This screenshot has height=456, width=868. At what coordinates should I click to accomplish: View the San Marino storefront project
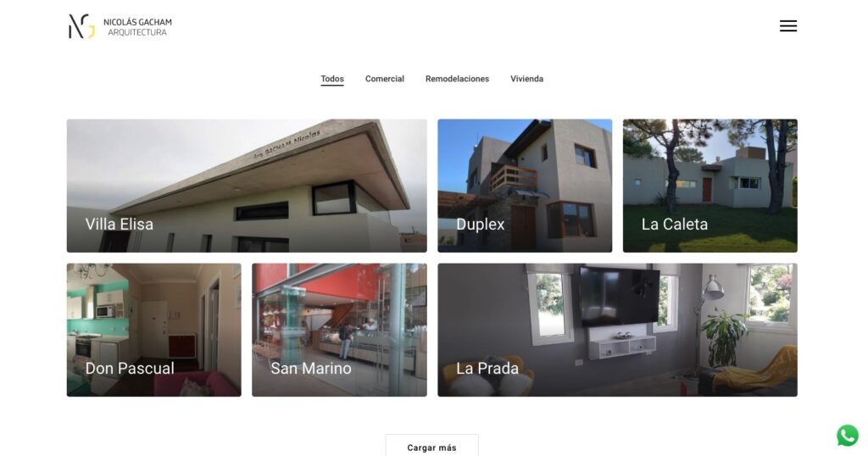pos(339,329)
